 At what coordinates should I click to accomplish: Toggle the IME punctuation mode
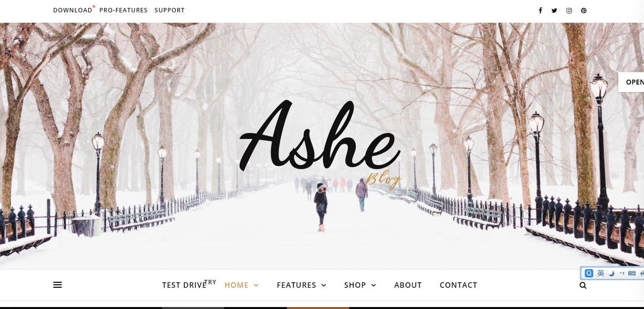[x=622, y=273]
